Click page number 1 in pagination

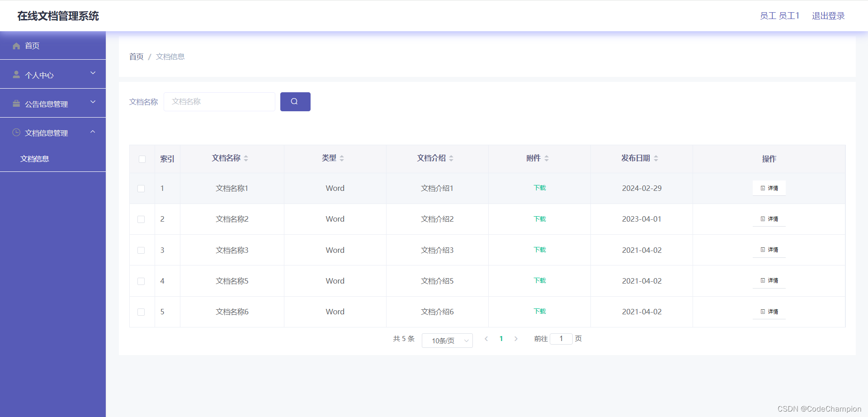(501, 339)
